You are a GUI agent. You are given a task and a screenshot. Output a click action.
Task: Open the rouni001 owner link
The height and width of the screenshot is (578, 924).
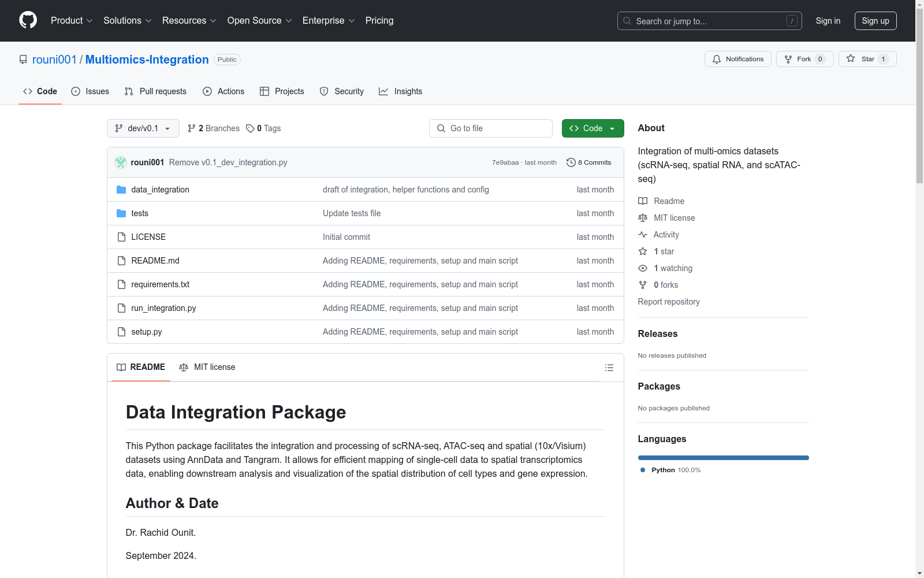pos(54,60)
